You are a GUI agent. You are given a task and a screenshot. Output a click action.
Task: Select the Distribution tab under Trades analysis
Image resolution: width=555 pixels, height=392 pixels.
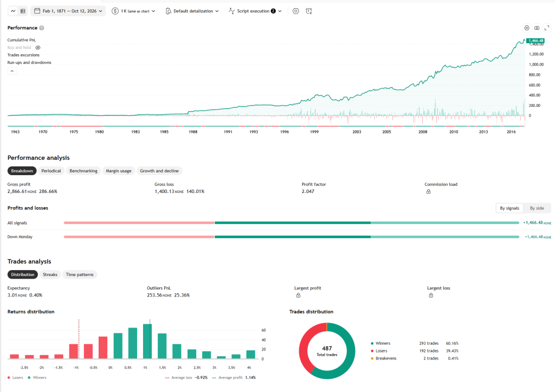(23, 274)
